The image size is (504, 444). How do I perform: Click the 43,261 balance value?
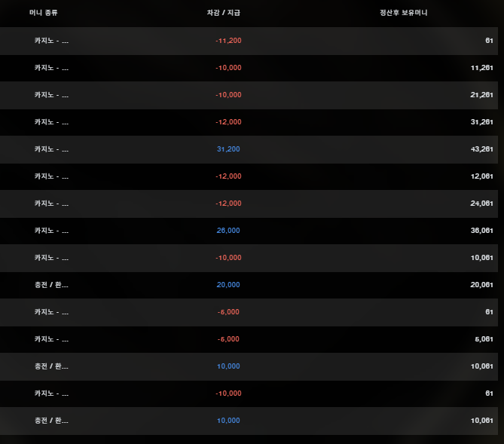tap(481, 149)
